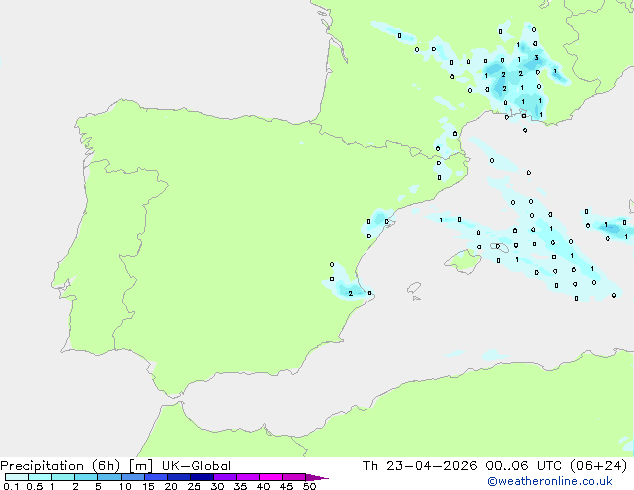Screen dimensions: 634x490
Task: Click the 'Th 23-04-2026' date text
Action: [420, 466]
